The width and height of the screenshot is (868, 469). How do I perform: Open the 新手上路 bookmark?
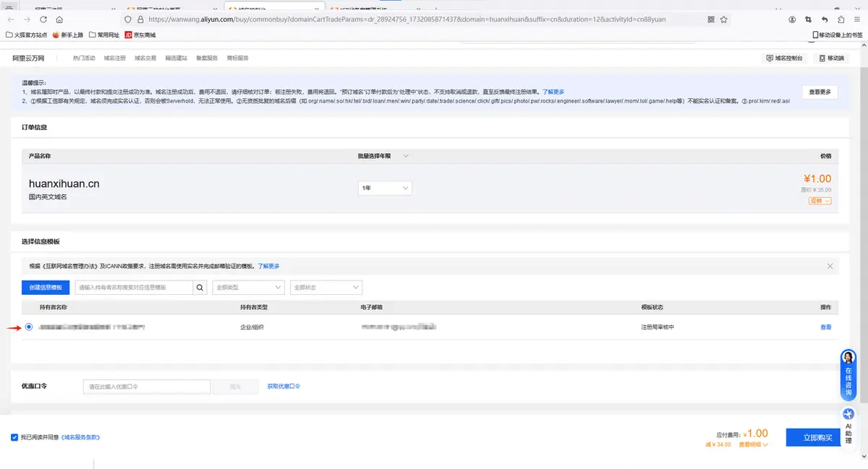click(67, 35)
